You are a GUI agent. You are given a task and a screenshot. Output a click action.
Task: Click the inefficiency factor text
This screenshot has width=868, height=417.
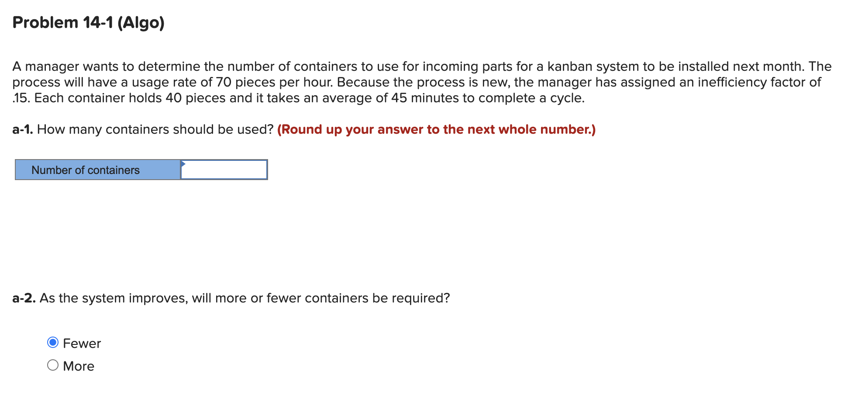764,82
